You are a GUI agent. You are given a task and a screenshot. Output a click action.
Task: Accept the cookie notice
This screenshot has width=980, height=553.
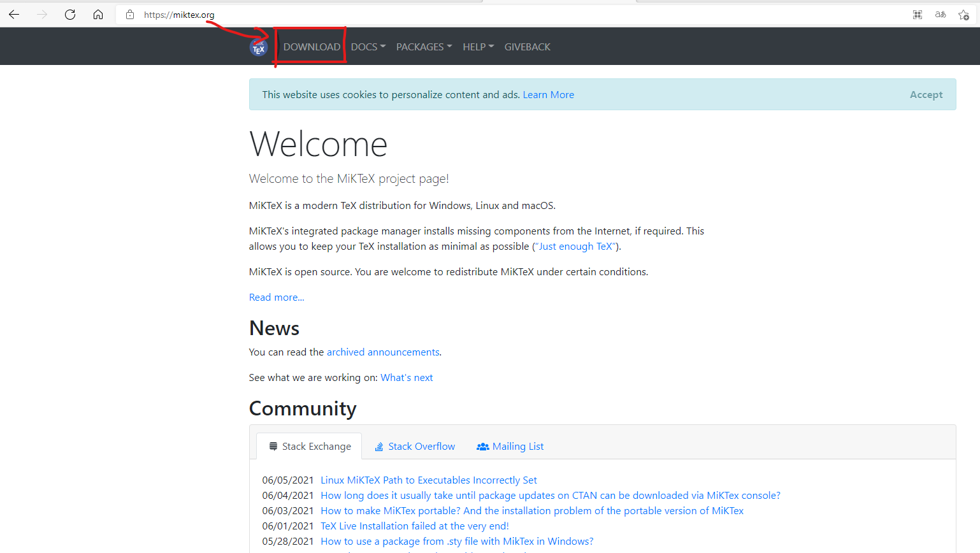tap(926, 95)
